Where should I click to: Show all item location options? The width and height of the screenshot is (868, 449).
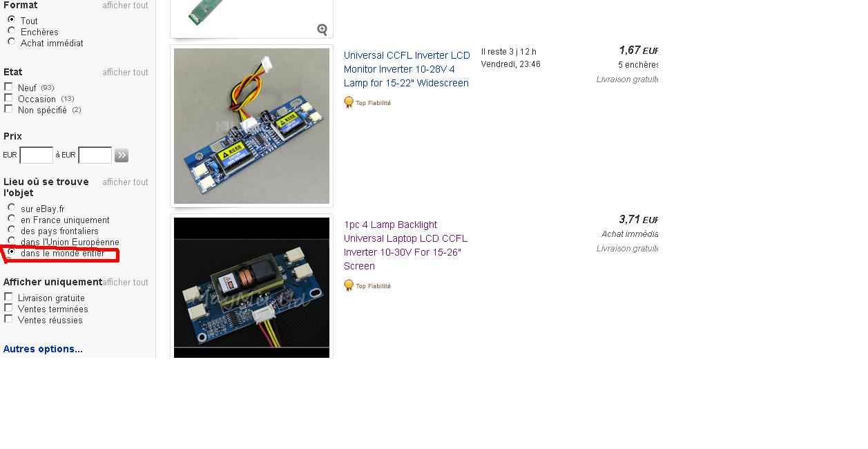(125, 182)
